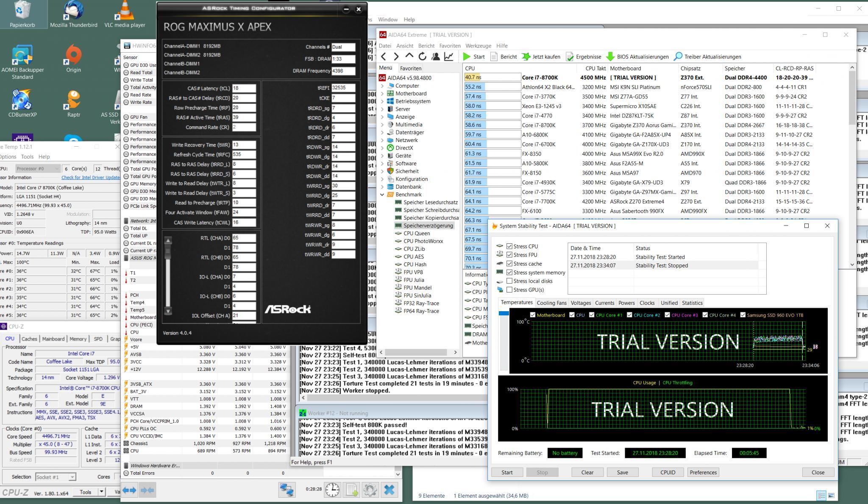Toggle Samsung SSD 960 EVO graph checkbox

click(743, 315)
